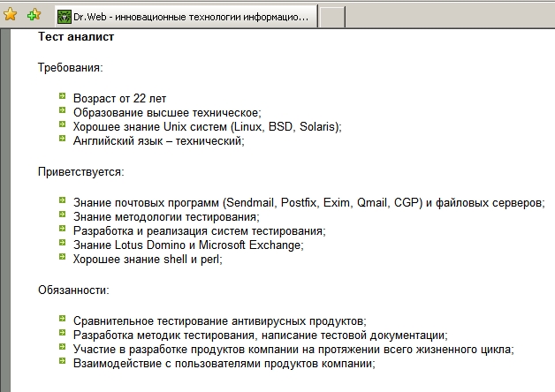The width and height of the screenshot is (555, 392).
Task: Click the "Тест аналист" heading
Action: (x=76, y=38)
